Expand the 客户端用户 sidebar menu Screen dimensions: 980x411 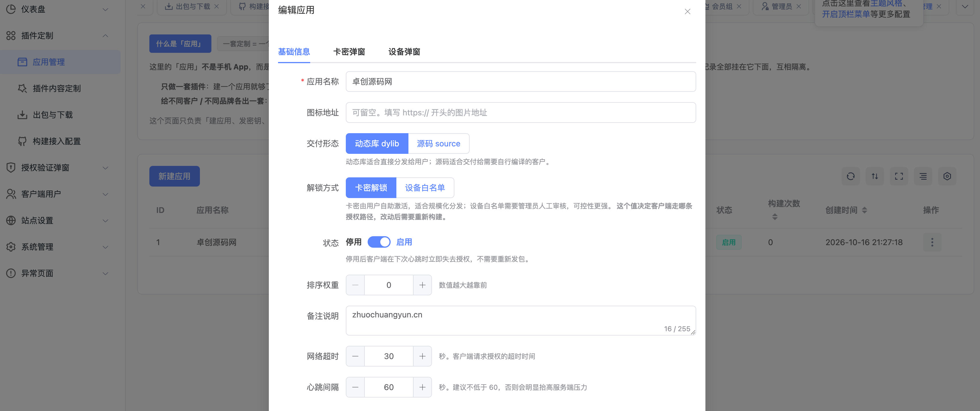point(60,194)
